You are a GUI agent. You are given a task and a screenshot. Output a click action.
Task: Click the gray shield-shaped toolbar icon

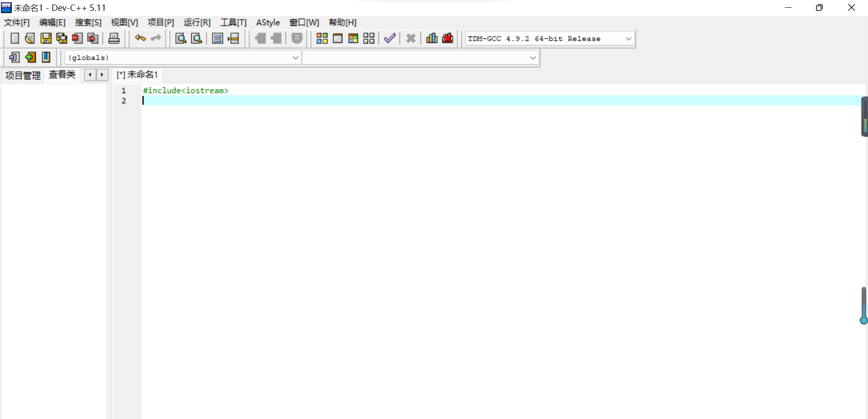click(297, 38)
